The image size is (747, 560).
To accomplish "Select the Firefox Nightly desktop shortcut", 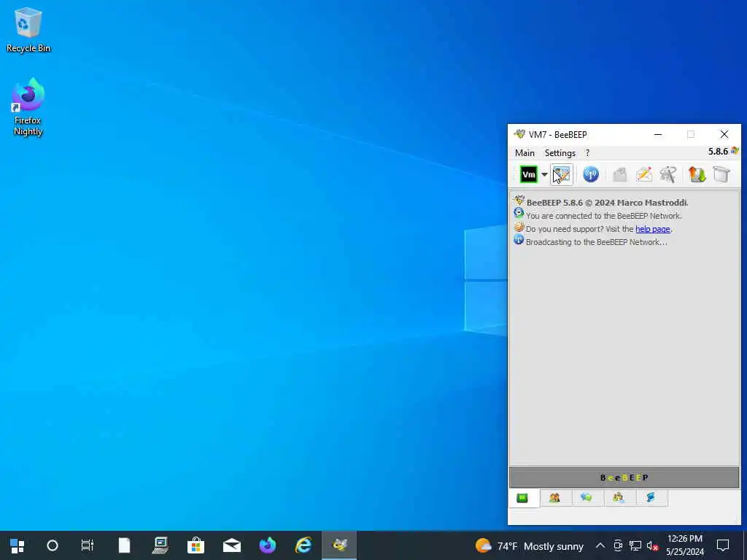I will [28, 107].
